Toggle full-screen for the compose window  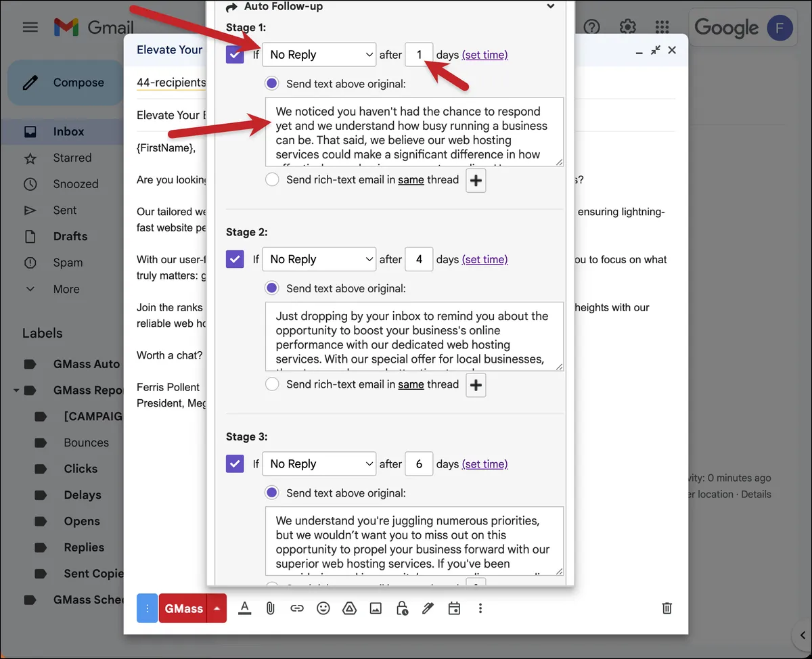point(655,50)
